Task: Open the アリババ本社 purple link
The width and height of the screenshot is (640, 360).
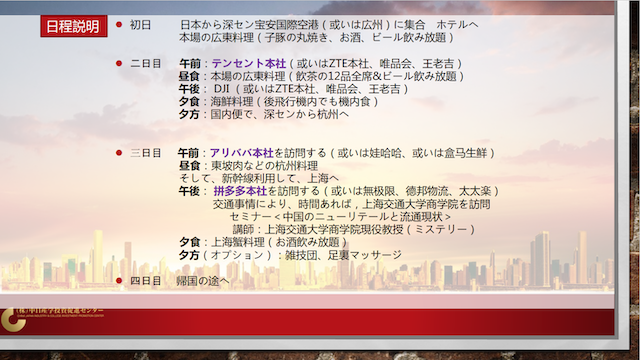Action: click(241, 153)
